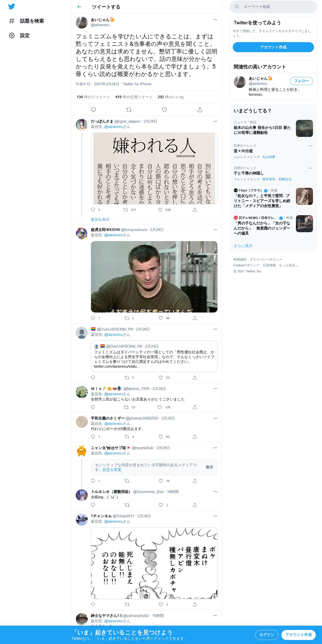Retweet the reply by egret_dappon
The image size is (322, 644).
tap(126, 210)
